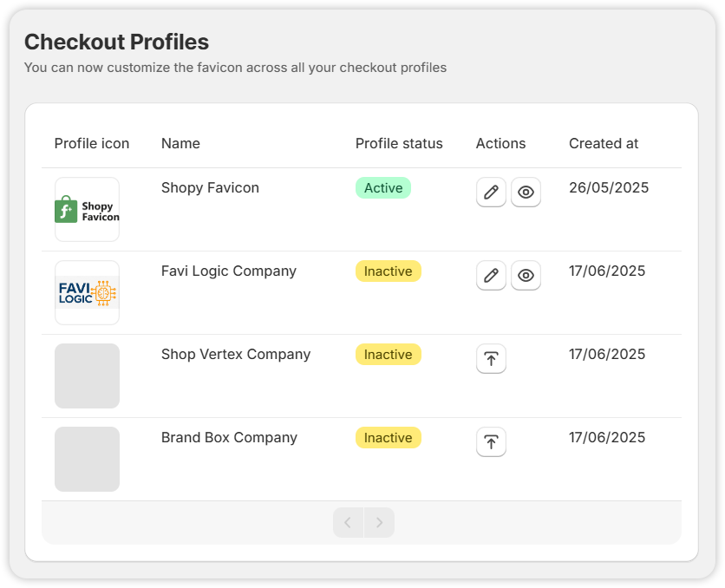Go to the previous page arrow
The height and width of the screenshot is (588, 725).
click(348, 522)
